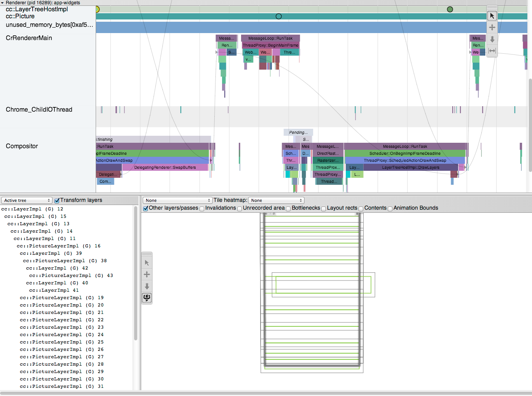Choose the zoom tool in timeline toolbar
The width and height of the screenshot is (532, 396).
coord(492,39)
